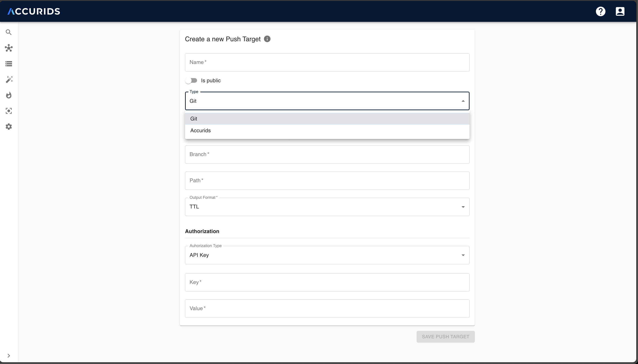
Task: Select Accurids option in Type list
Action: pos(201,130)
